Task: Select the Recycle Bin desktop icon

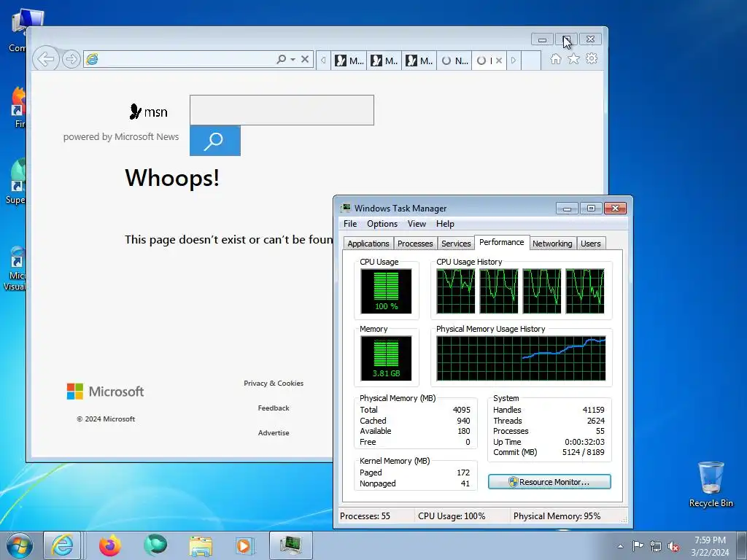Action: point(711,484)
